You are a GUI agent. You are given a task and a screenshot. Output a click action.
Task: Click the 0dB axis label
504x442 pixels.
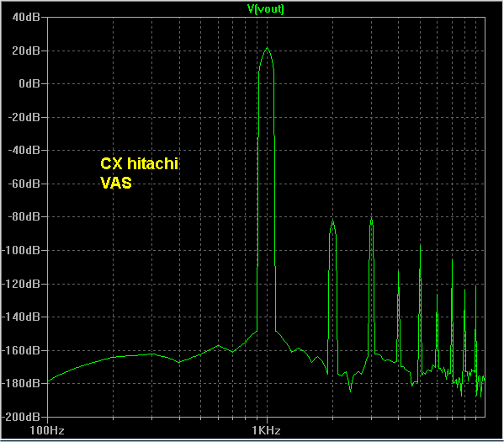tap(29, 83)
